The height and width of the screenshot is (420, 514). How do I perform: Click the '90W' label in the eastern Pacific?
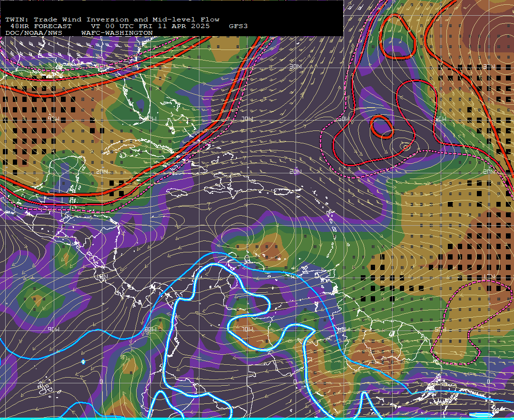click(54, 329)
